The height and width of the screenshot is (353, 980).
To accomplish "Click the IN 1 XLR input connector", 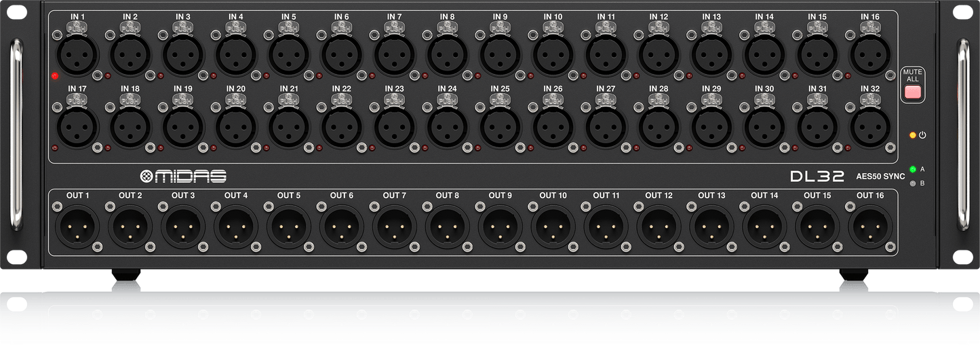I will click(78, 55).
